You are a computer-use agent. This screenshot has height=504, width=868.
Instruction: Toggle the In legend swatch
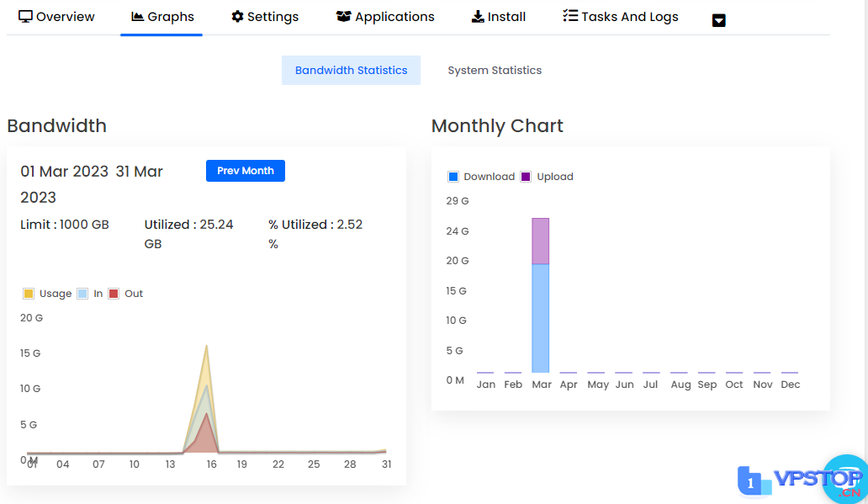82,294
